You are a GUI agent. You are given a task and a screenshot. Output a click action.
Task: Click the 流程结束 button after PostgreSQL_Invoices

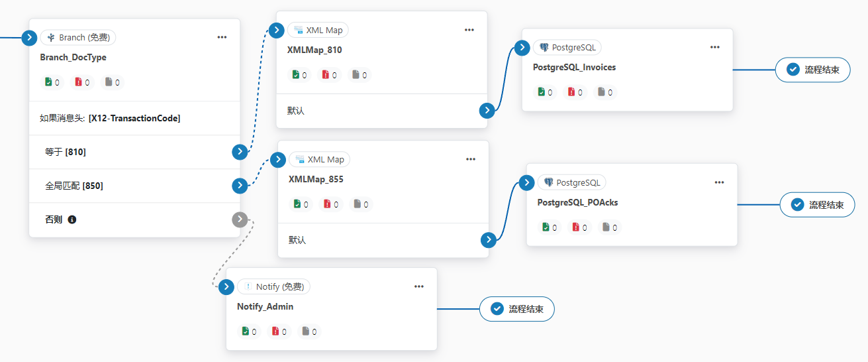point(812,70)
